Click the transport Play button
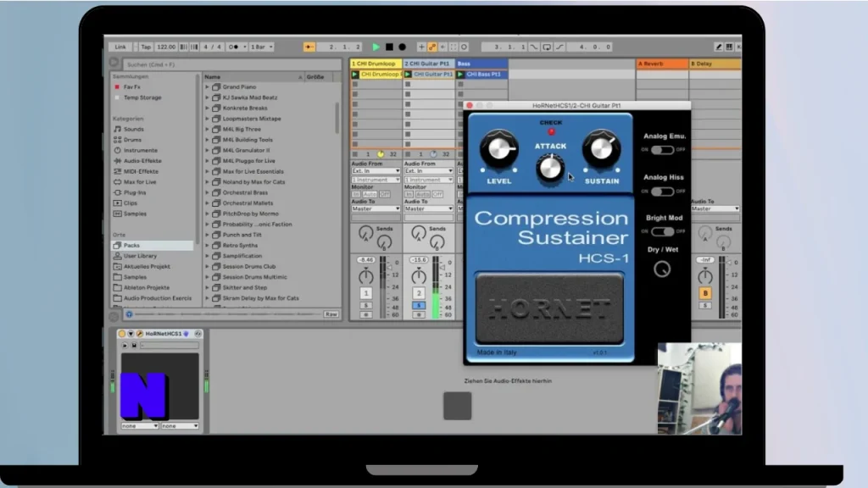The image size is (868, 488). [376, 47]
